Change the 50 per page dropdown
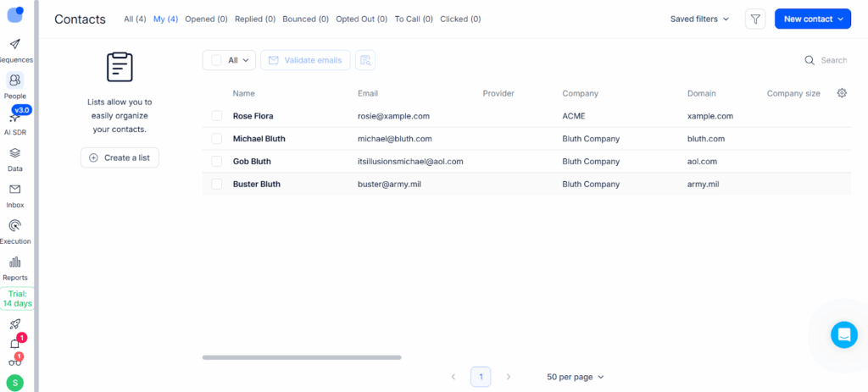868x392 pixels. click(x=576, y=377)
